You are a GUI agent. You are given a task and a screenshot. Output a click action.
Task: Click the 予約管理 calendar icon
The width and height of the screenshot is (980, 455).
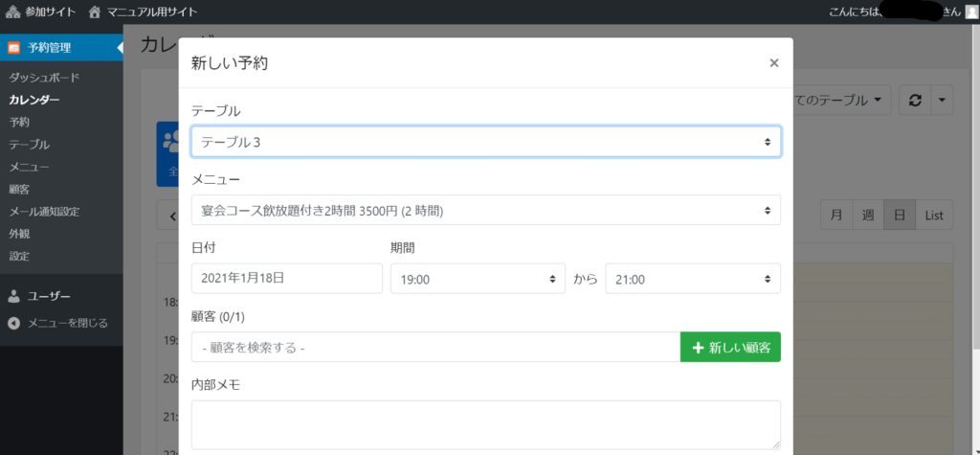13,47
